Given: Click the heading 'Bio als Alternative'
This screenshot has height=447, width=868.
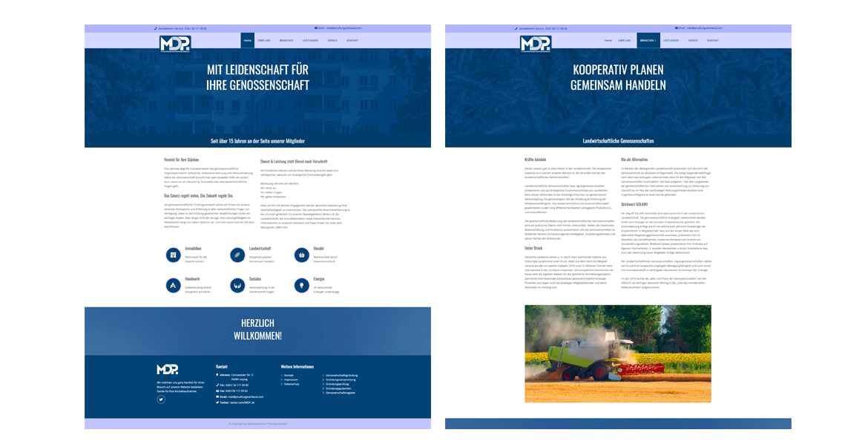Looking at the screenshot, I should coord(634,160).
